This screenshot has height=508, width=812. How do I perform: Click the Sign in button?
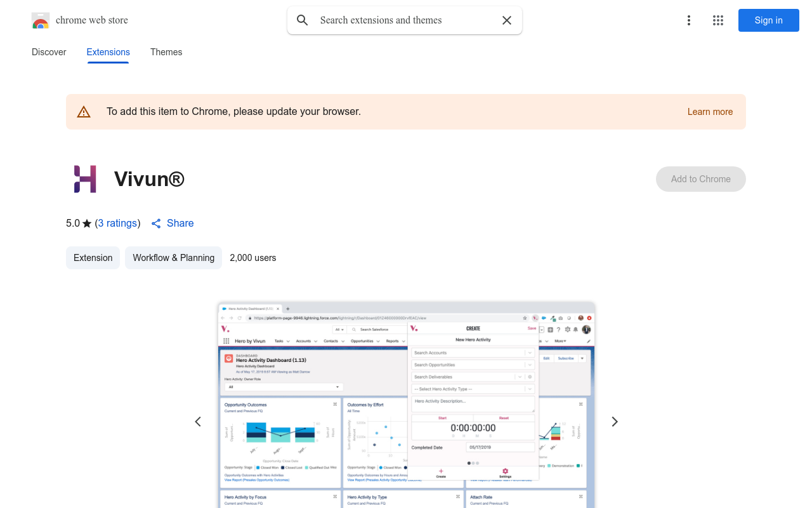pyautogui.click(x=769, y=20)
